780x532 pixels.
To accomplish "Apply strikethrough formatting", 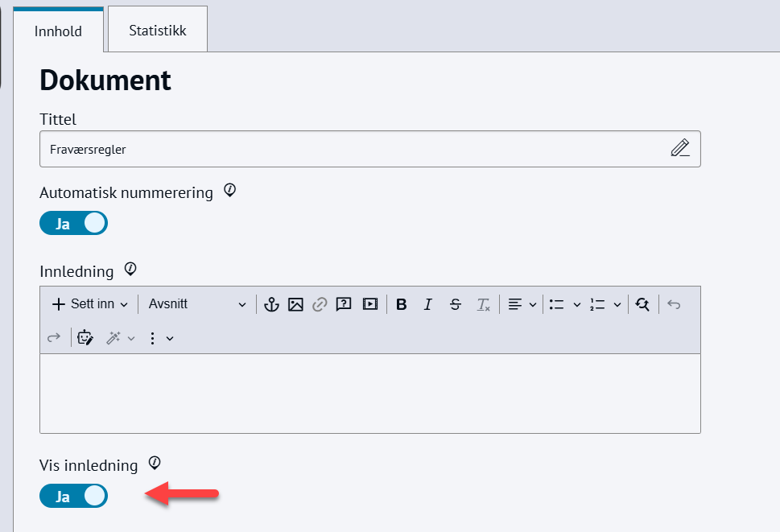I will (x=456, y=304).
